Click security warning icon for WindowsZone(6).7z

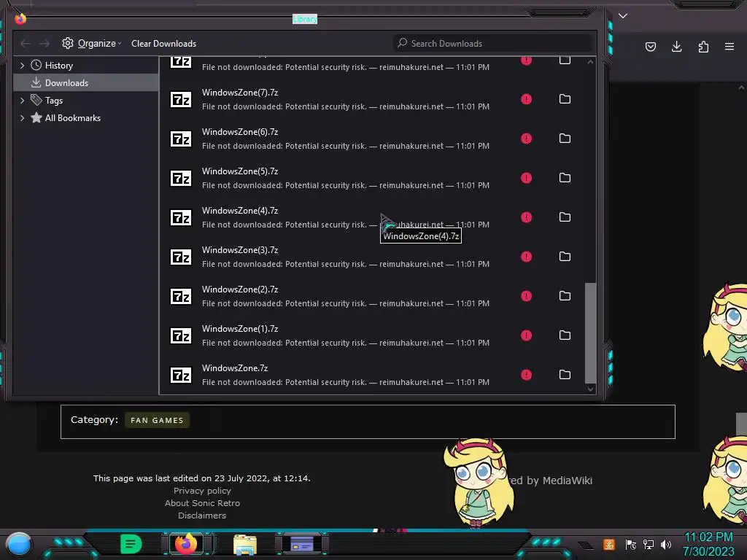526,139
